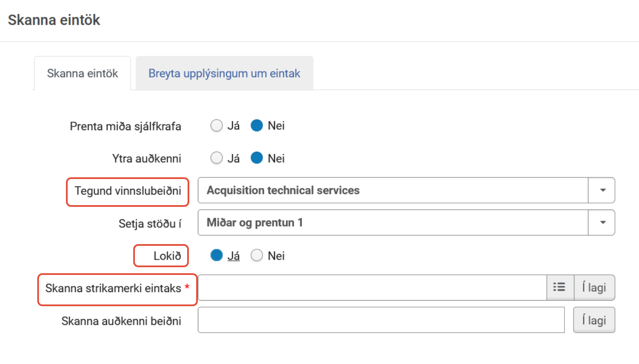Select Nei for Lokið
639x364 pixels.
257,255
